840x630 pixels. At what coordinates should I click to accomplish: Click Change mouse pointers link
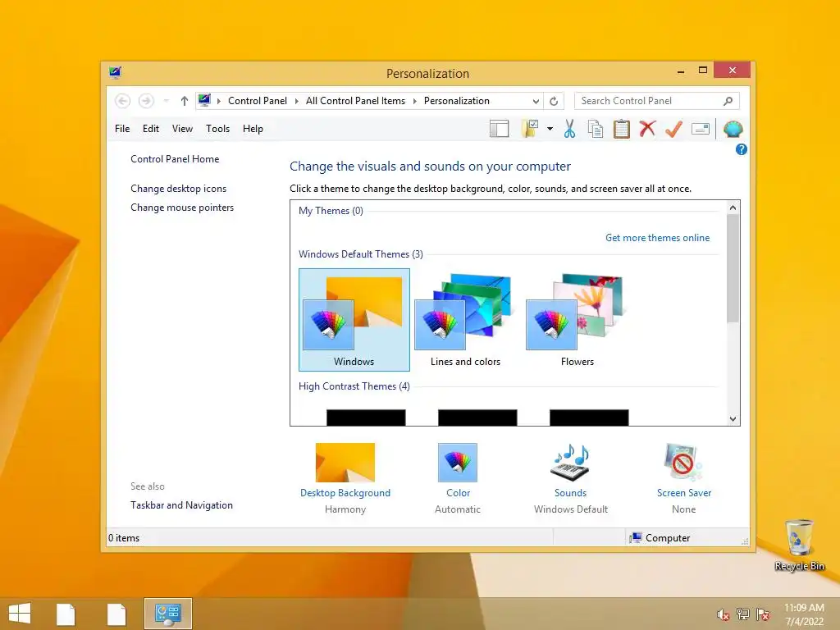tap(182, 208)
